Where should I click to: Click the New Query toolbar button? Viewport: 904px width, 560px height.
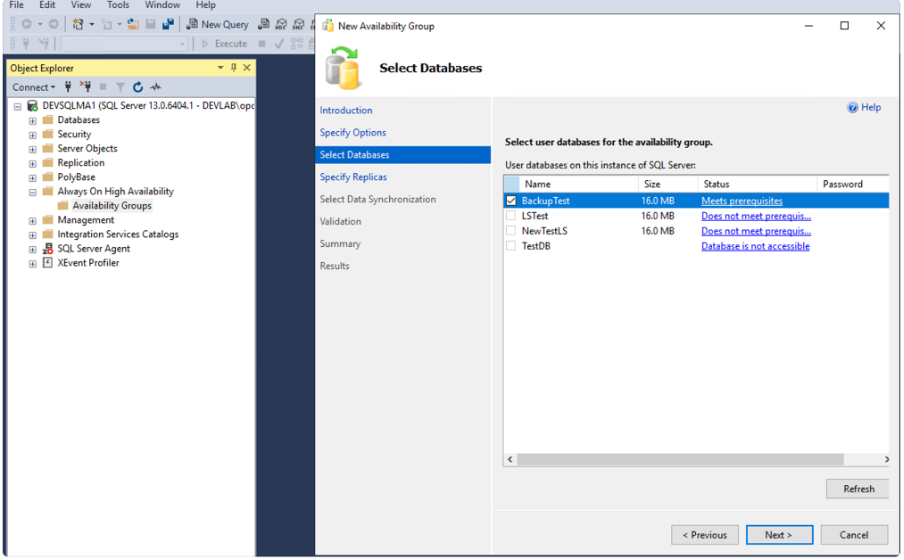coord(217,24)
